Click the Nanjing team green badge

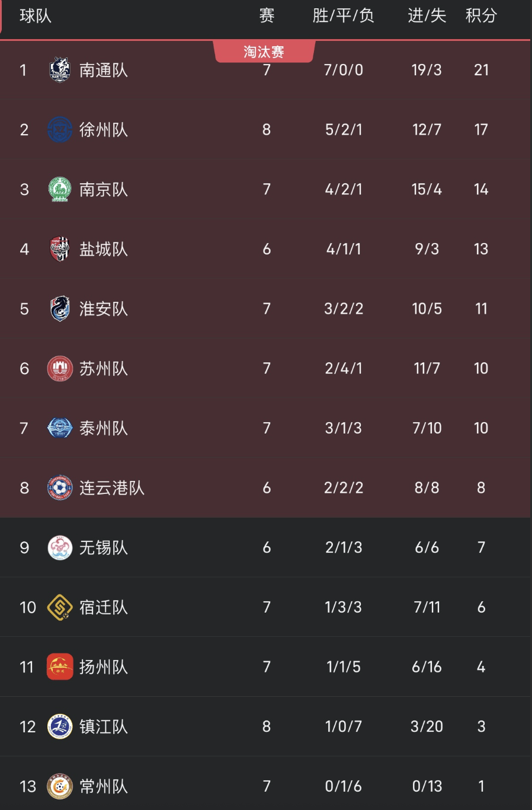coord(60,190)
